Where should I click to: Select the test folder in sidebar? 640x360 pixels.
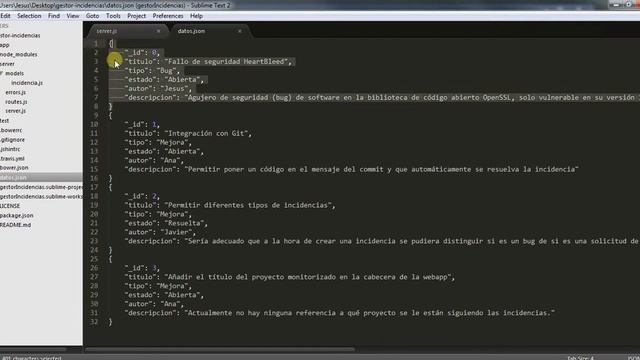pos(4,121)
